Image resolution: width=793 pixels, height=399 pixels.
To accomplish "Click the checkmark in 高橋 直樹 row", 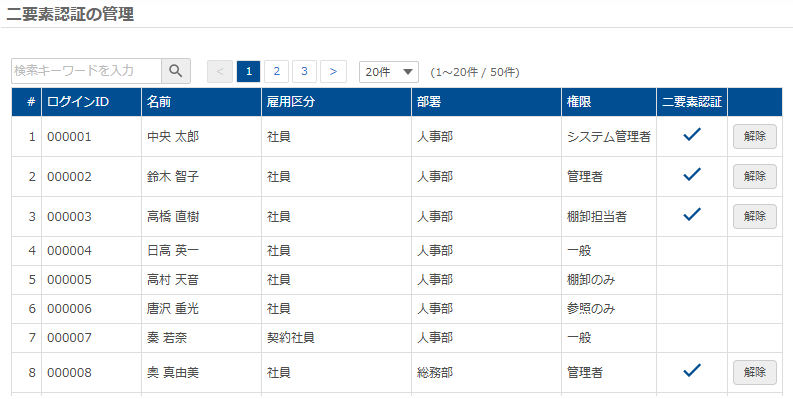I will [x=692, y=214].
